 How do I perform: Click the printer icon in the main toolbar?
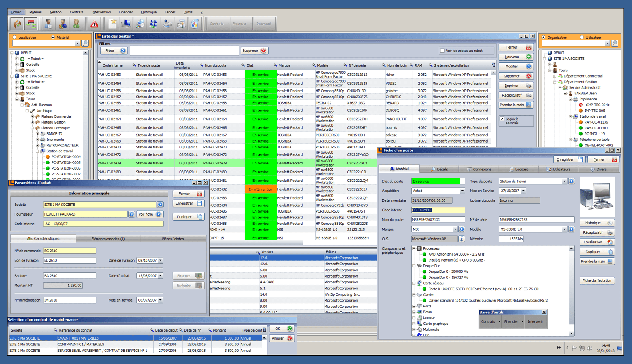pos(140,24)
